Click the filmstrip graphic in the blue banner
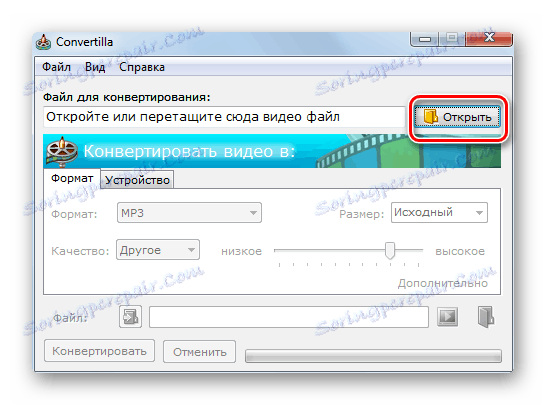The height and width of the screenshot is (406, 547). pyautogui.click(x=408, y=151)
